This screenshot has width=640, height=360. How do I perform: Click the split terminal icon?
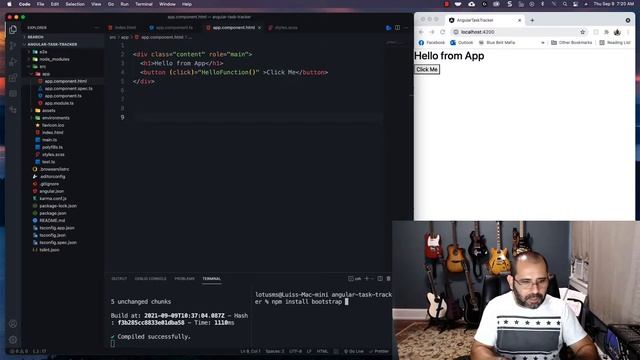380,278
